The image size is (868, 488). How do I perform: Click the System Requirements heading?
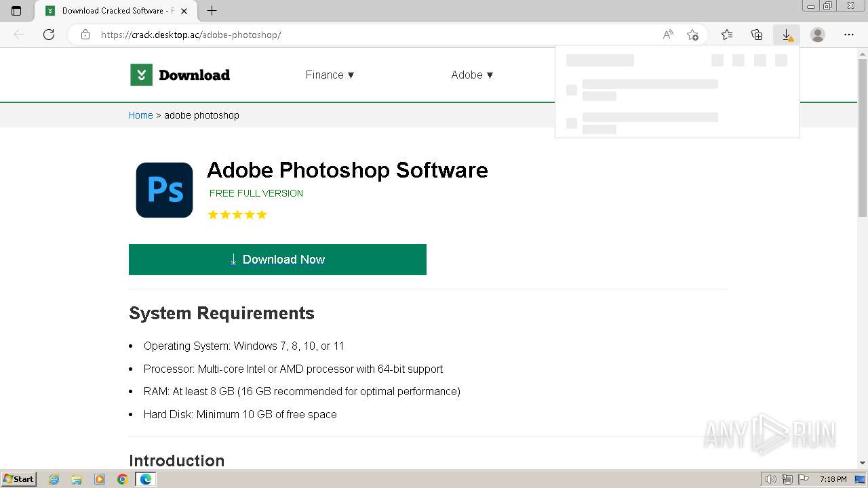point(222,313)
